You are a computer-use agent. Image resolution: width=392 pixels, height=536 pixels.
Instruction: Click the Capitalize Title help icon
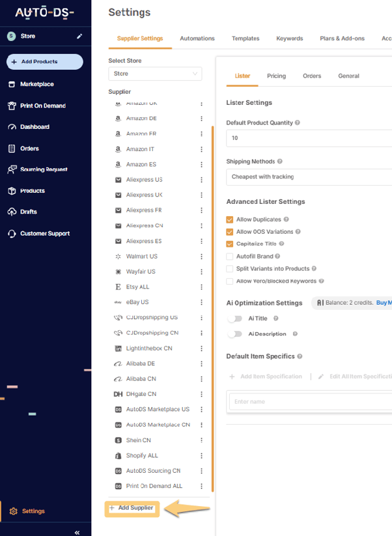(x=281, y=244)
